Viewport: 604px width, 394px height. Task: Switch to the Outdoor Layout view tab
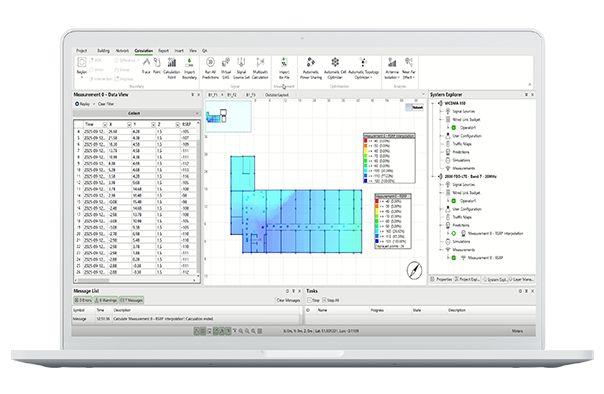coord(277,95)
